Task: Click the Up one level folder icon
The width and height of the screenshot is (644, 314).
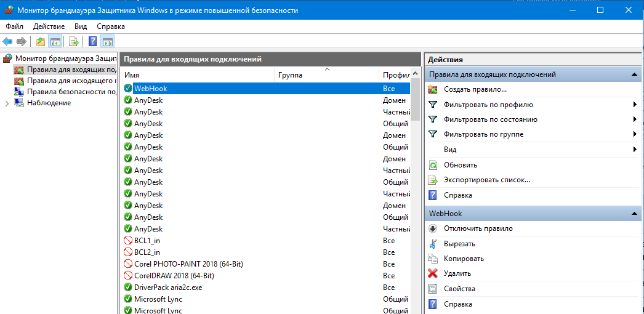Action: [41, 42]
